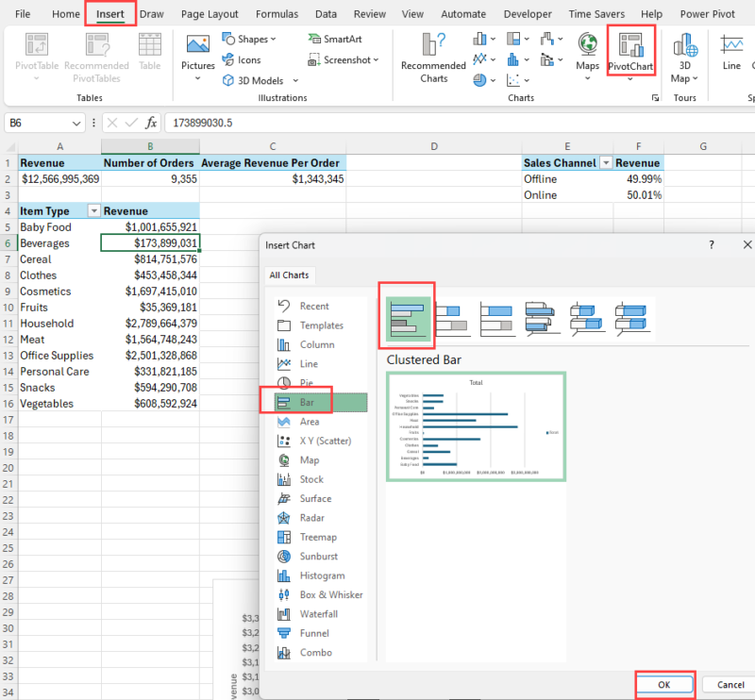
Task: Insert a PivotChart from the ribbon
Action: (x=630, y=52)
